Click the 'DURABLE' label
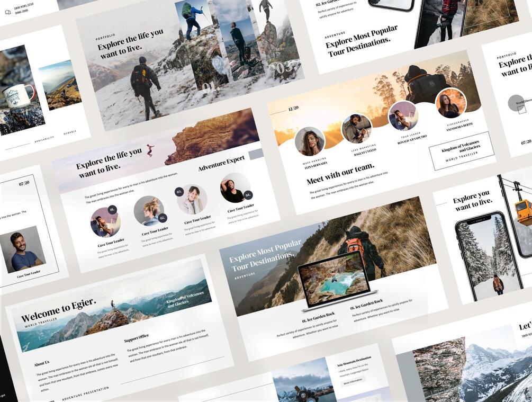The width and height of the screenshot is (532, 402). coord(70,132)
